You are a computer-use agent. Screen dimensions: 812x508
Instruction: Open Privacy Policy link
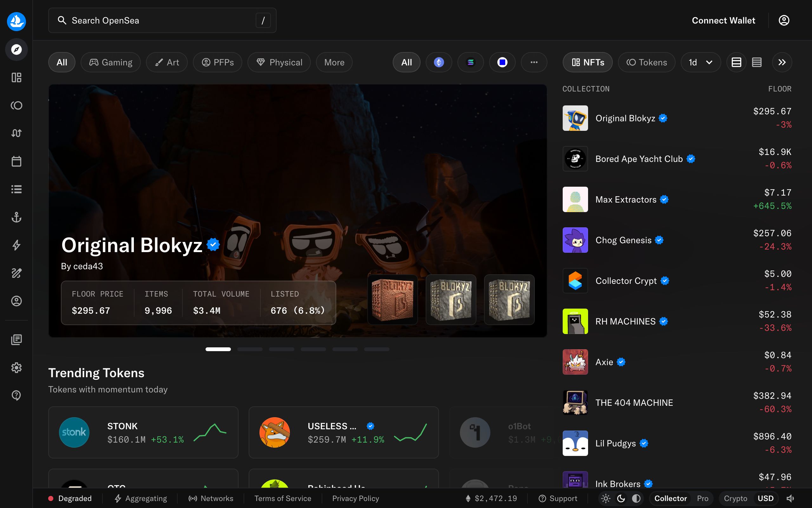click(x=355, y=498)
